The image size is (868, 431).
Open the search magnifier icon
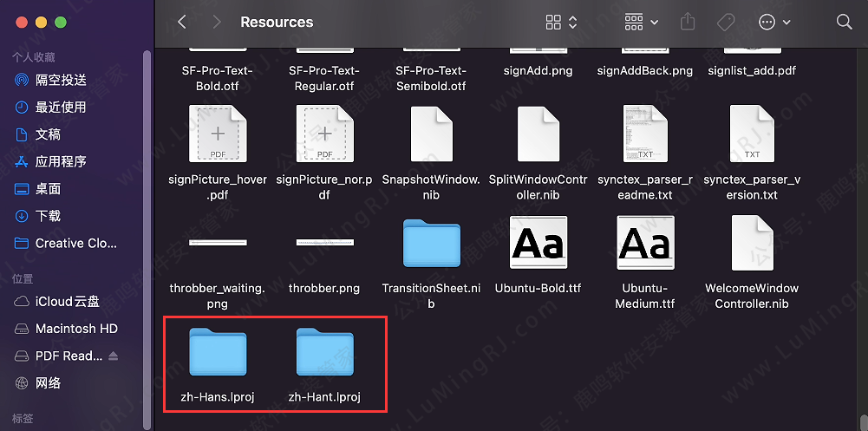tap(844, 22)
